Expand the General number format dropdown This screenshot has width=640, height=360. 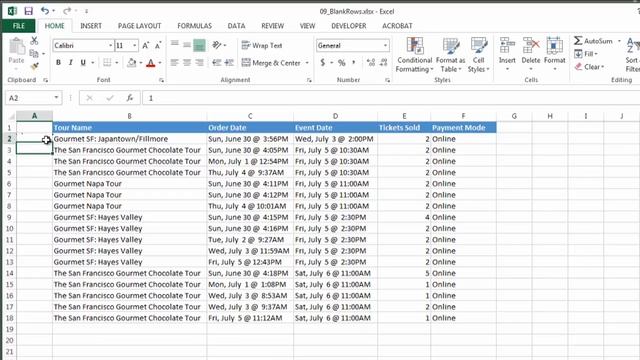point(385,45)
